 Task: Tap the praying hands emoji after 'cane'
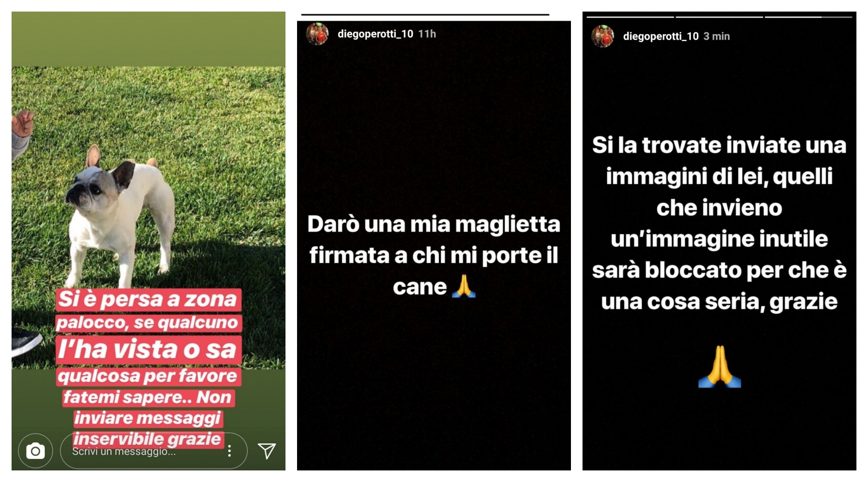click(x=464, y=286)
